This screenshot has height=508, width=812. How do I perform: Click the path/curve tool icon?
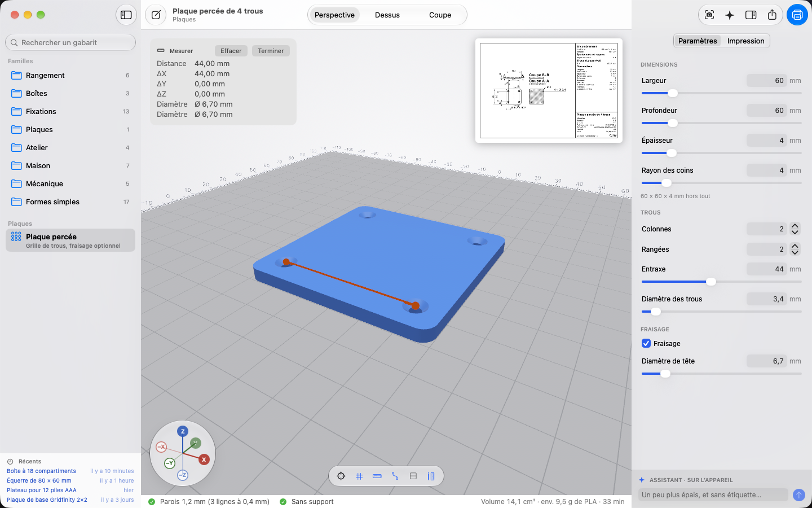(x=395, y=476)
